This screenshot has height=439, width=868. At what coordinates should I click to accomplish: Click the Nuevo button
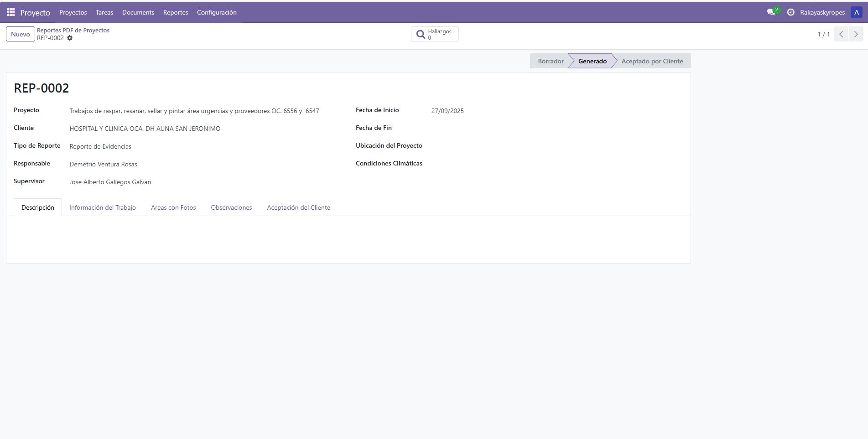pos(21,34)
